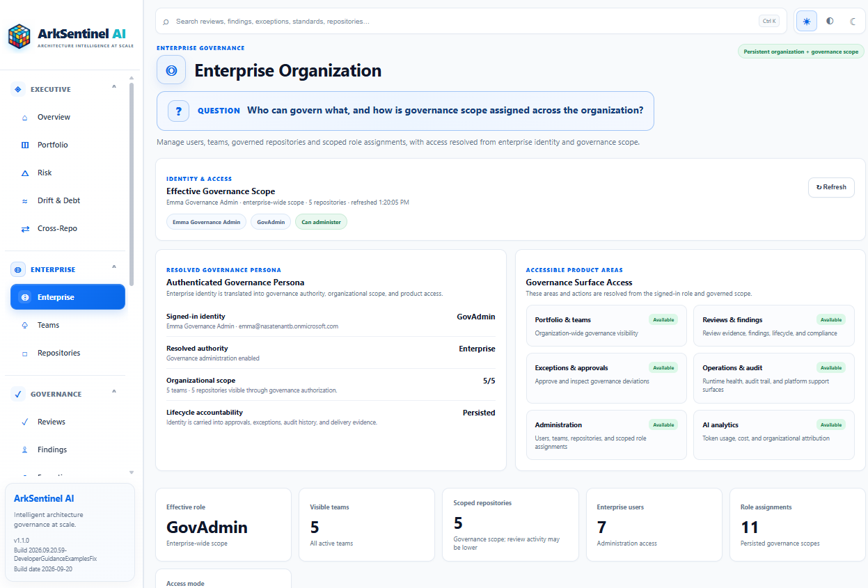Viewport: 868px width, 588px height.
Task: Click the Refresh button
Action: tap(831, 187)
